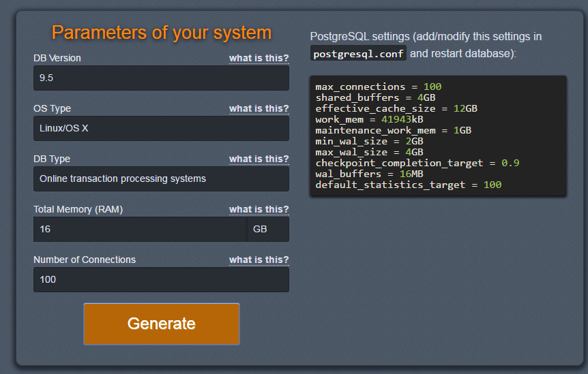Click the checkpoint_completion_target = 0.9 line
The width and height of the screenshot is (588, 374).
coord(417,163)
